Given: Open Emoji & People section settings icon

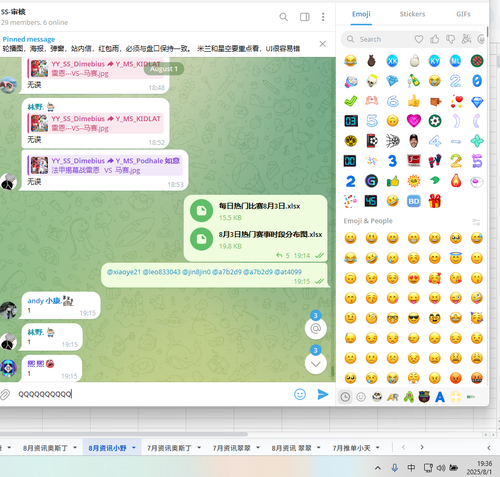Looking at the screenshot, I should point(476,221).
